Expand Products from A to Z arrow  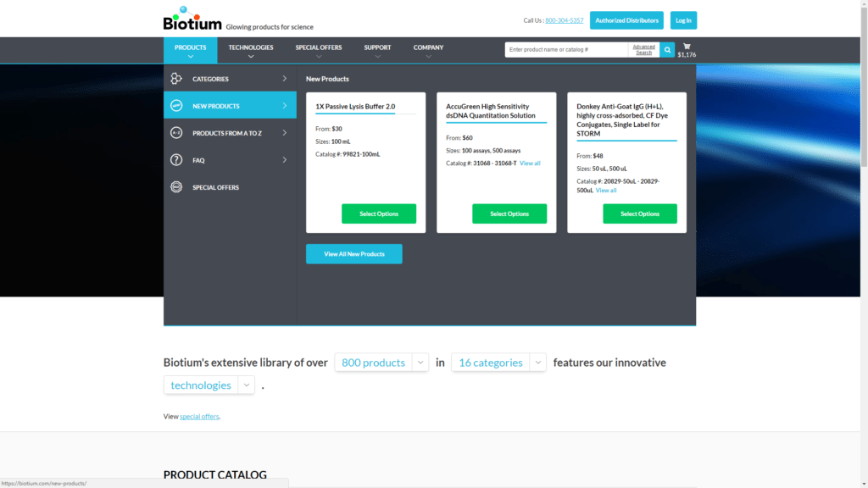click(x=285, y=133)
